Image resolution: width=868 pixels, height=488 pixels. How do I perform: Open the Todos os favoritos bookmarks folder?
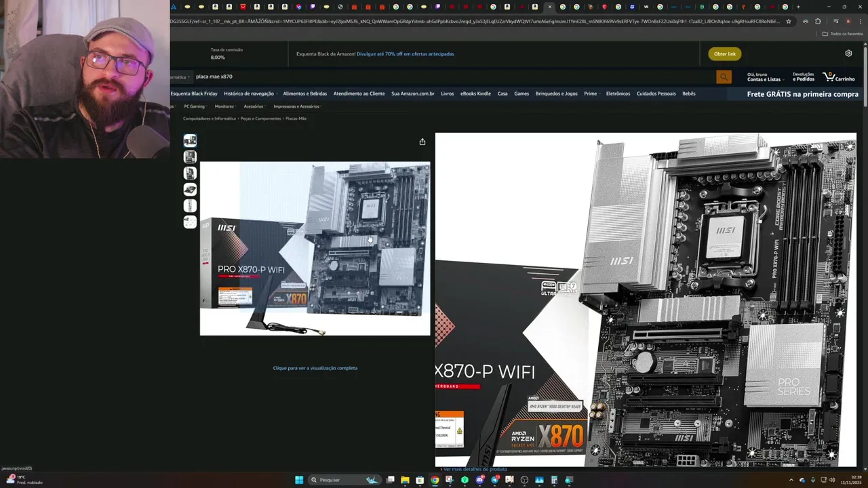pyautogui.click(x=843, y=34)
